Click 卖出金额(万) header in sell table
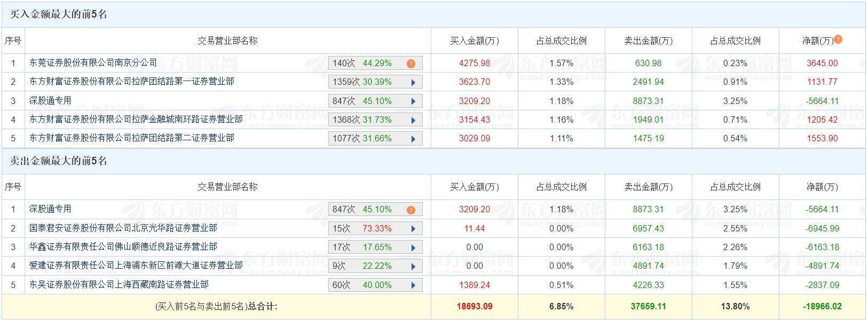The width and height of the screenshot is (868, 320). [x=648, y=187]
